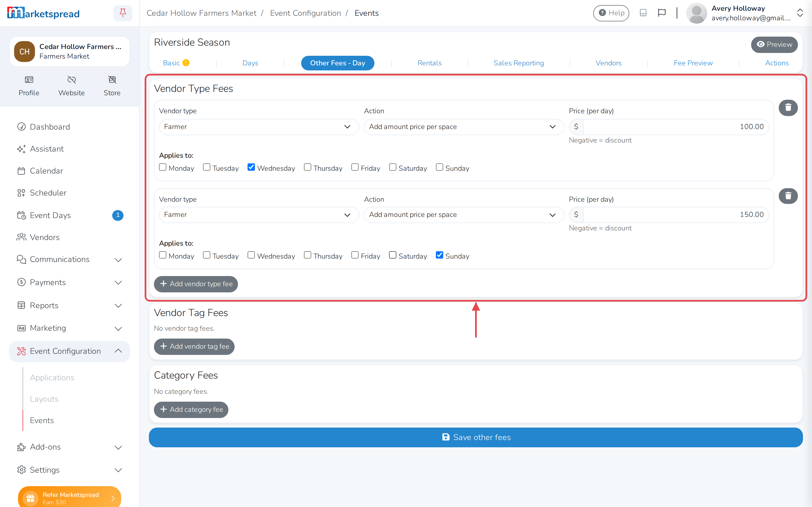
Task: Open the second Action dropdown
Action: (x=464, y=215)
